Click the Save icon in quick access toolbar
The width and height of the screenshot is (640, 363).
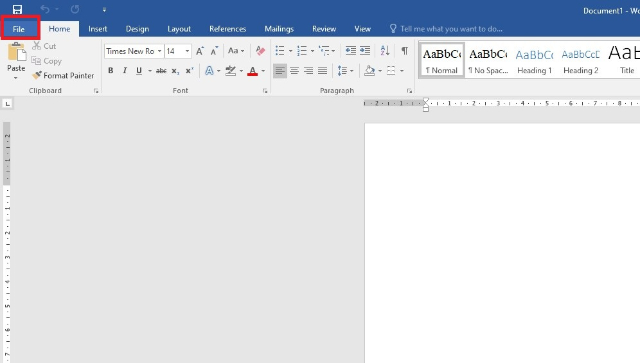17,9
